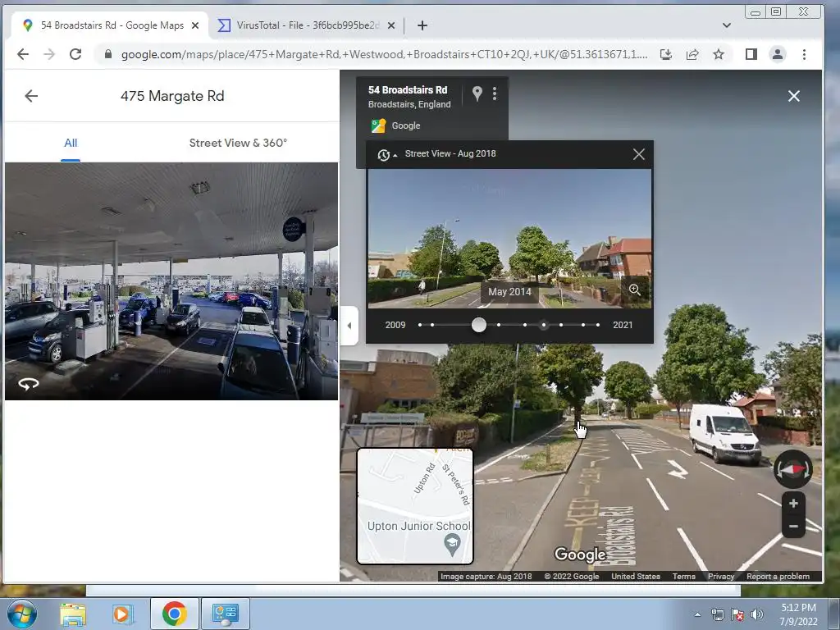Select the highlighted Aug 2018 timeline dot
Viewport: 840px width, 630px height.
(x=544, y=325)
